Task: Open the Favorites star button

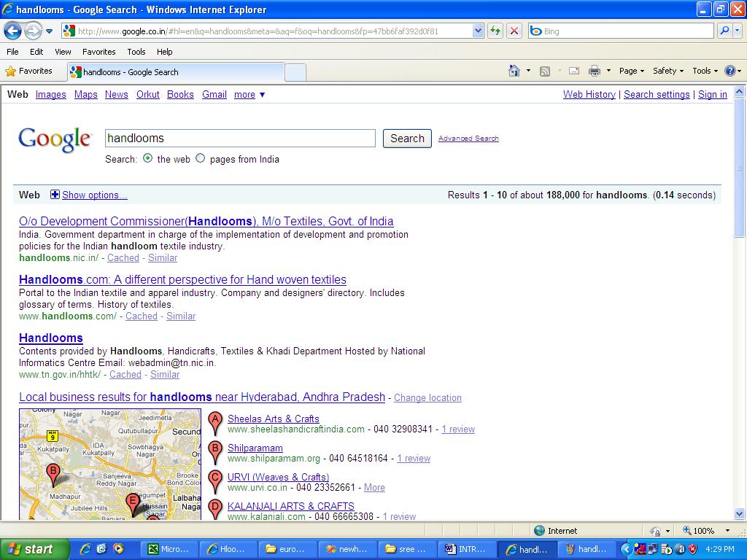Action: pos(28,71)
